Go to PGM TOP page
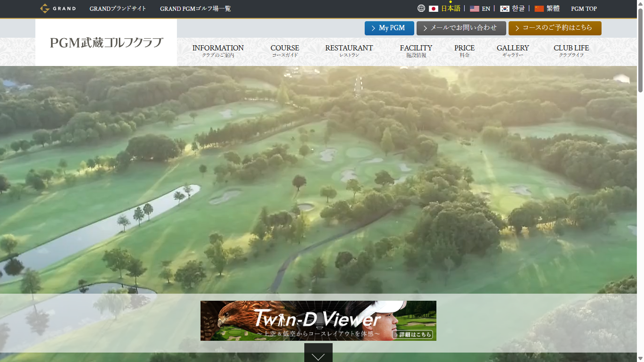The image size is (644, 362). point(584,8)
